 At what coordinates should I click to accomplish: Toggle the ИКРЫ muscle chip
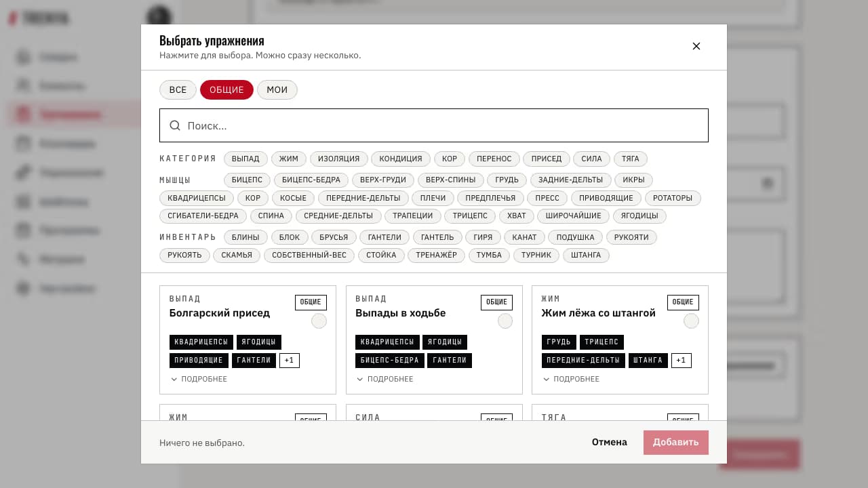(633, 180)
